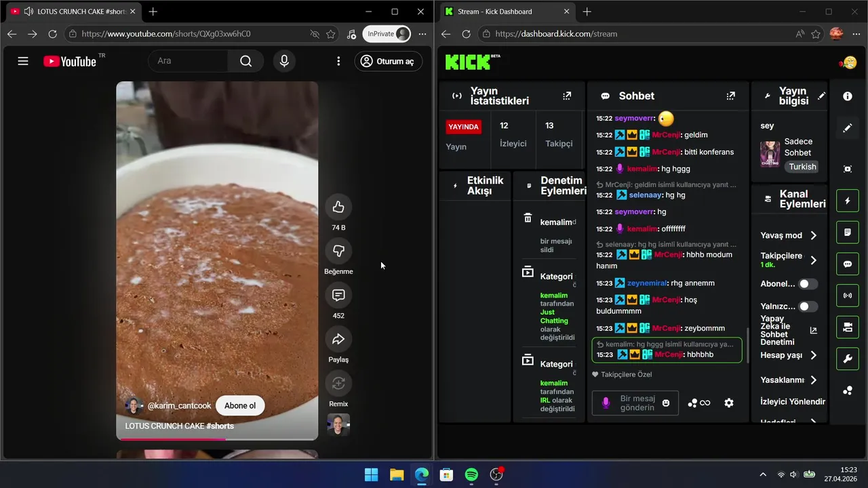
Task: Pop out the Sohbet chat panel
Action: point(730,96)
